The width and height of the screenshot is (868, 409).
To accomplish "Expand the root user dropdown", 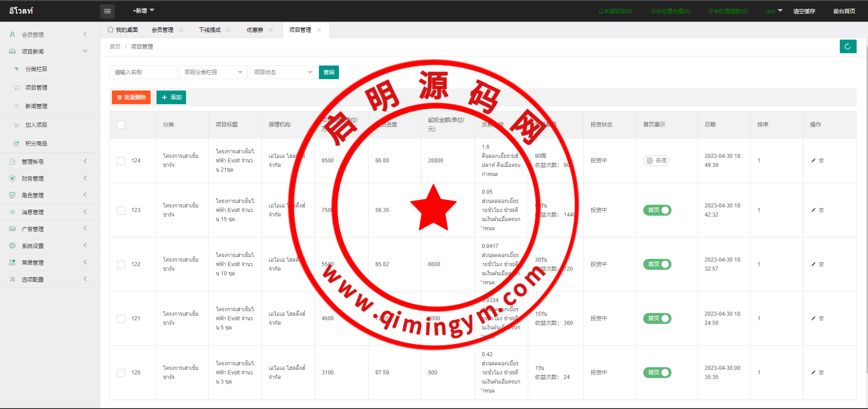I will [x=773, y=11].
